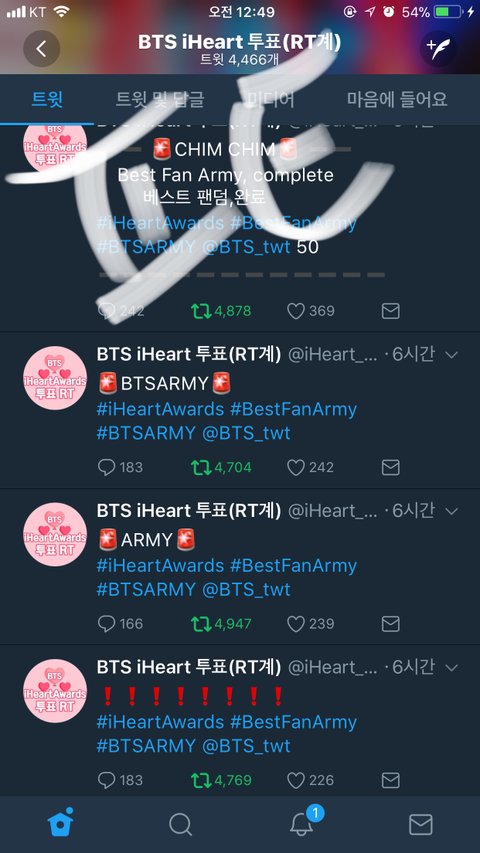Undo the retweet showing 4,947
The height and width of the screenshot is (853, 480).
point(221,623)
